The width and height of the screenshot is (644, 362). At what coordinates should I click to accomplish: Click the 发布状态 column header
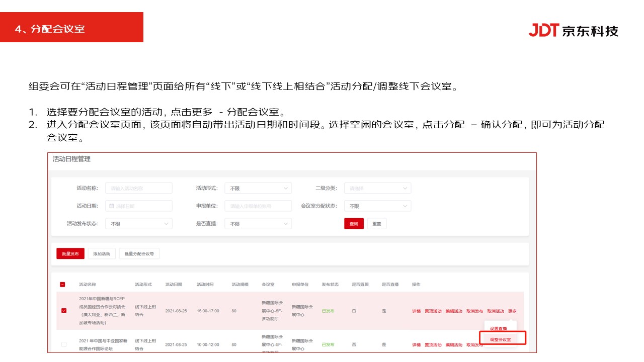(x=330, y=285)
